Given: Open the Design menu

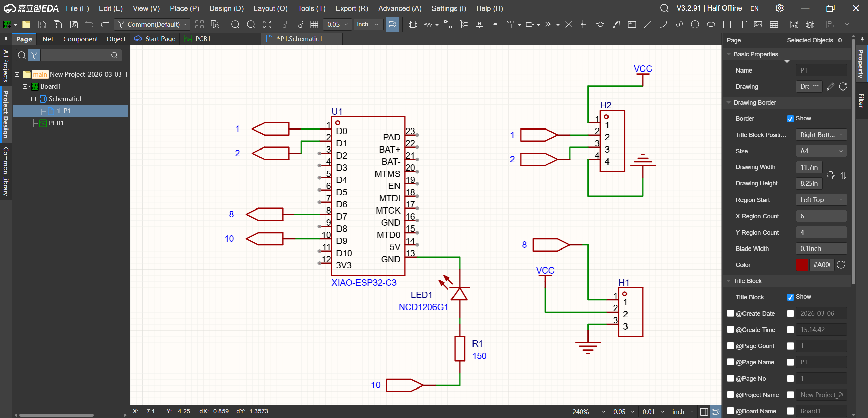Looking at the screenshot, I should (x=226, y=8).
